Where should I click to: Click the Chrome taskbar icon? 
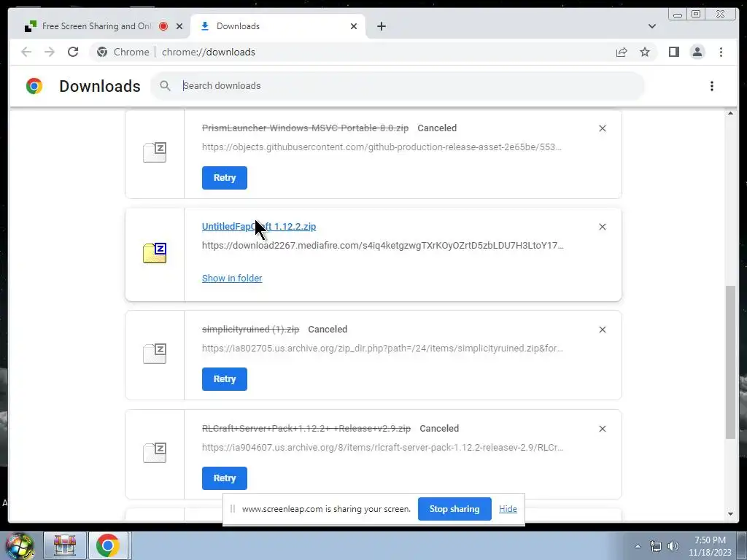click(108, 545)
